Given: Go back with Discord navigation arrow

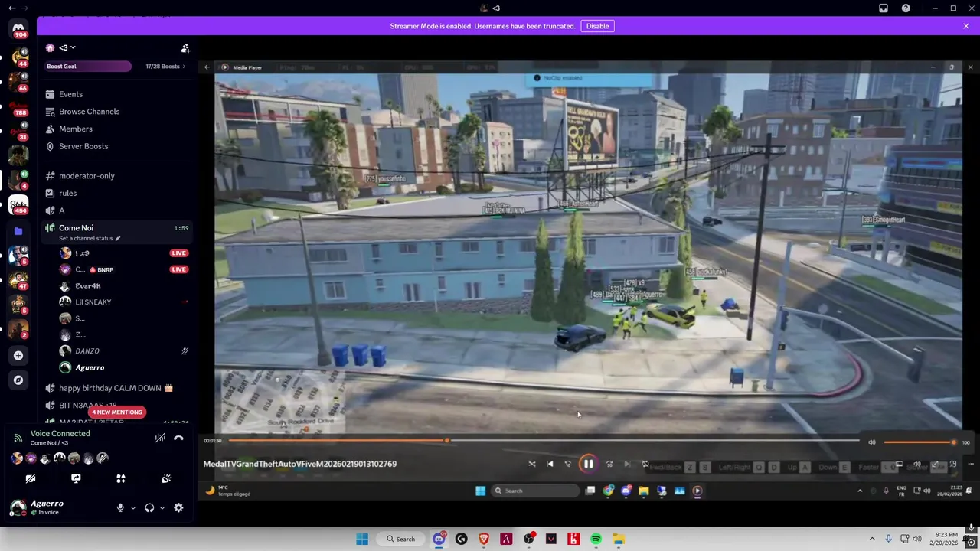Looking at the screenshot, I should 11,8.
